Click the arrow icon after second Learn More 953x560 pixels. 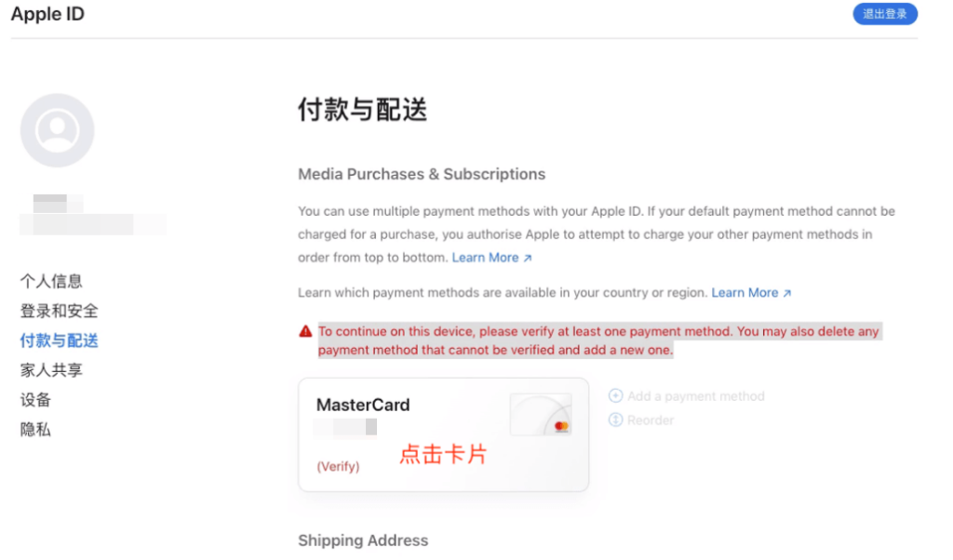pos(787,293)
